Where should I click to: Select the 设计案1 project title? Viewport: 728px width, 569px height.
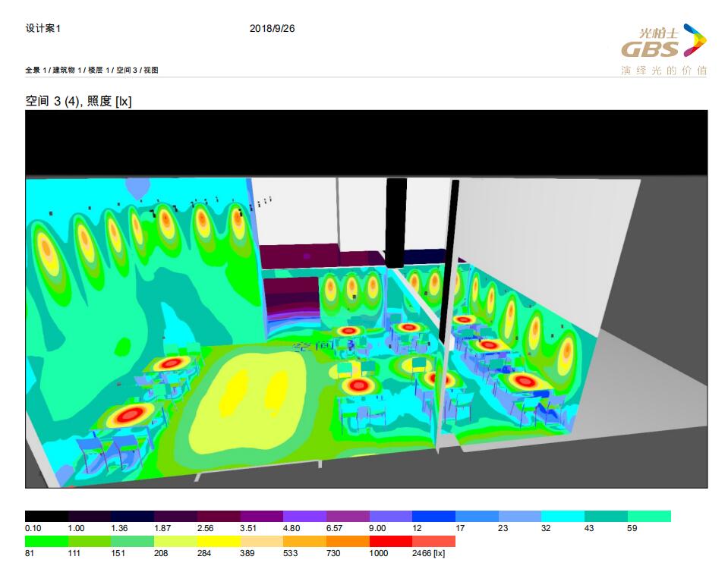pos(43,29)
